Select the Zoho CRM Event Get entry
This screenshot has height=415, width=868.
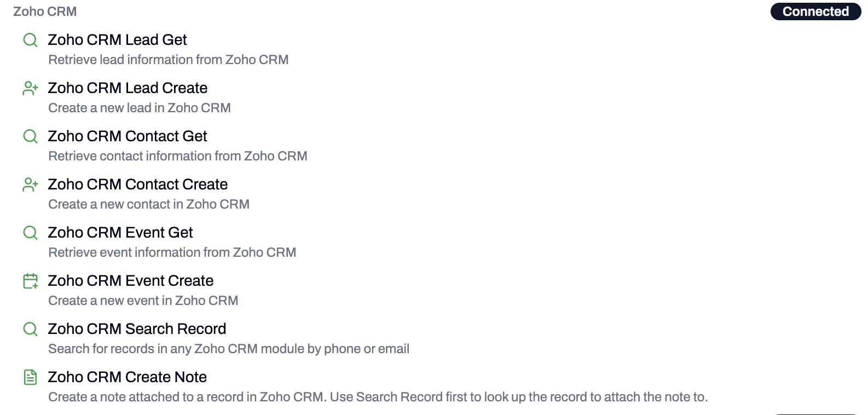point(120,232)
